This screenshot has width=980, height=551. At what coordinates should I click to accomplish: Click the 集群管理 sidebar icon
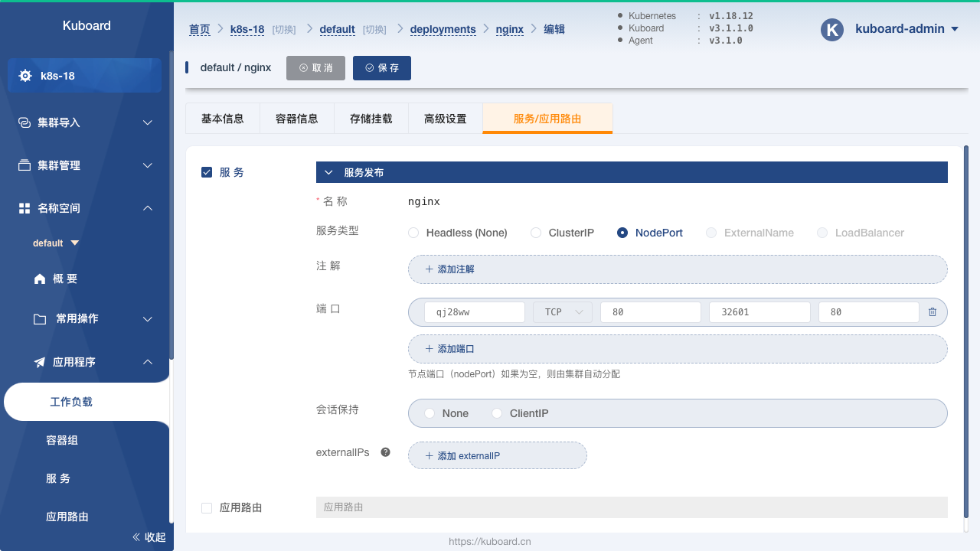tap(24, 165)
